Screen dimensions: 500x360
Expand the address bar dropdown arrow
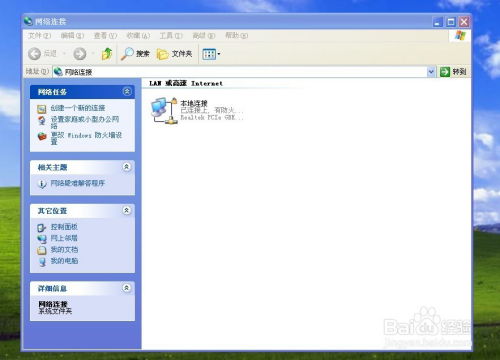click(431, 72)
